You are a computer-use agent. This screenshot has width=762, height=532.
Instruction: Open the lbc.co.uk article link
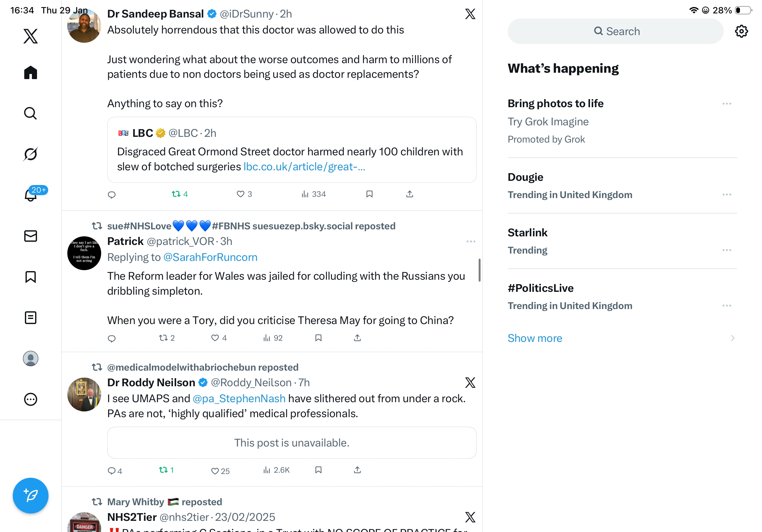[304, 166]
